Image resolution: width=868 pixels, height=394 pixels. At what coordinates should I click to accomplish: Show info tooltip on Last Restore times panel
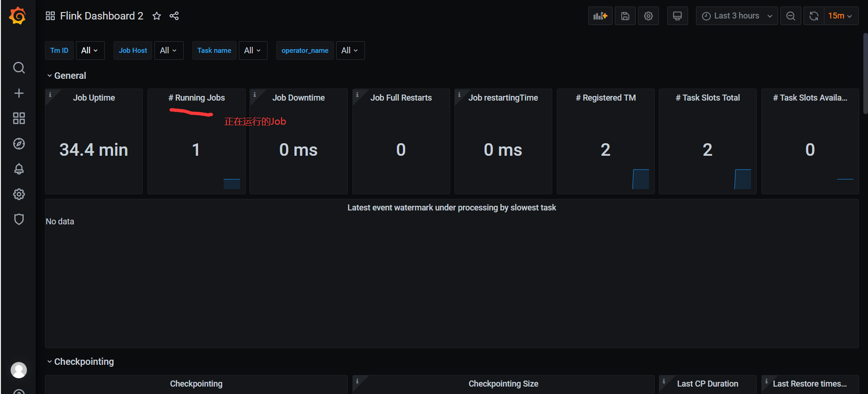tap(766, 381)
